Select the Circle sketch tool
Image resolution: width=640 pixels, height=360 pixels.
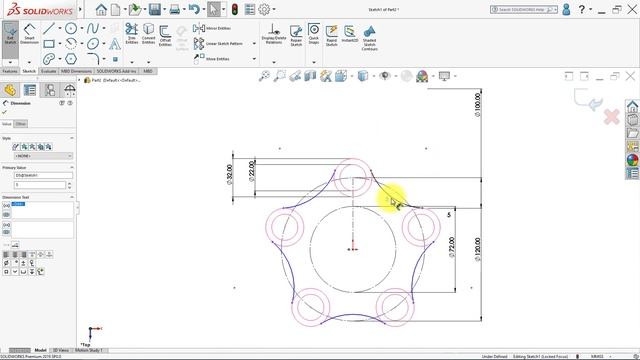pyautogui.click(x=71, y=28)
